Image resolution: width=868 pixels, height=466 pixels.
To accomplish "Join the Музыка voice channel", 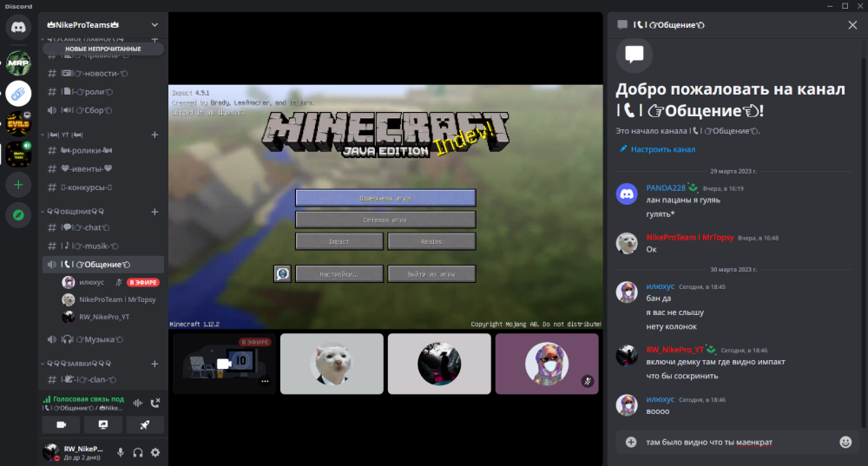I will (x=103, y=339).
